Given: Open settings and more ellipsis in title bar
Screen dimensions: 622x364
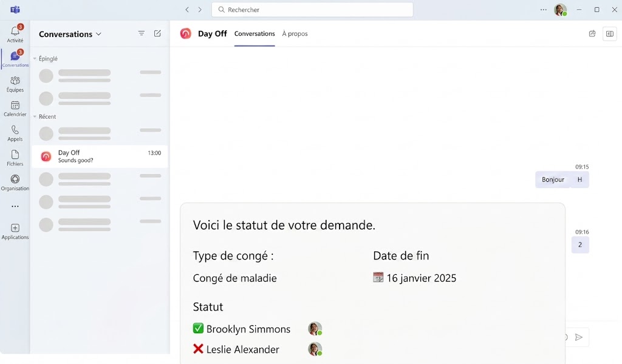Looking at the screenshot, I should pyautogui.click(x=544, y=10).
